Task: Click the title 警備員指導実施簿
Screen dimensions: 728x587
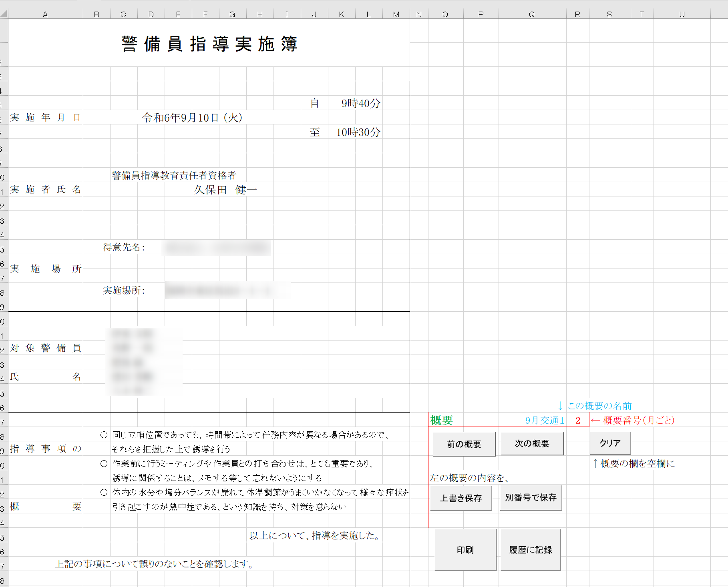Action: pyautogui.click(x=209, y=44)
